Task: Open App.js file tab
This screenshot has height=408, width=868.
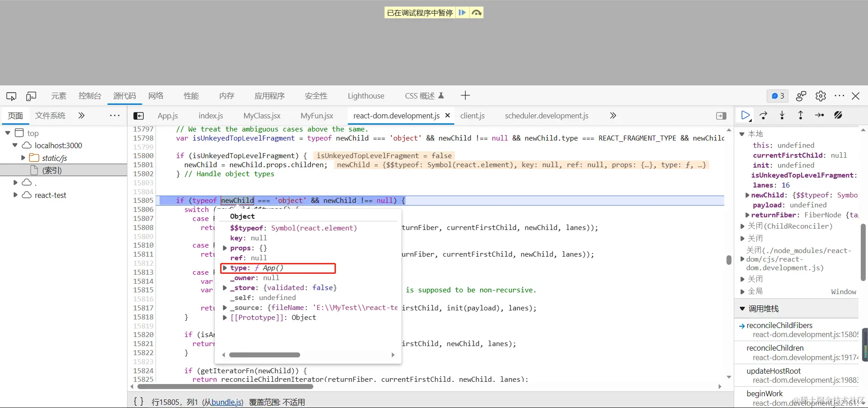Action: pyautogui.click(x=168, y=116)
